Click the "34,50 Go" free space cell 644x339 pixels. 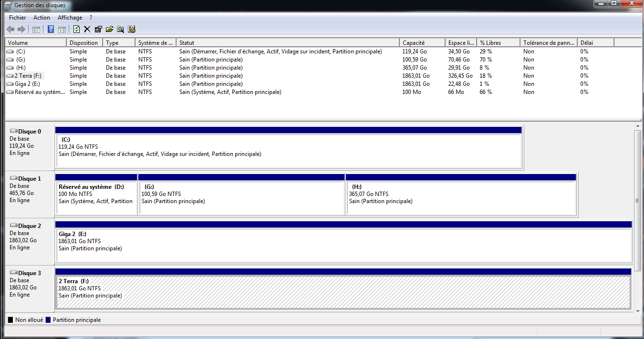459,51
